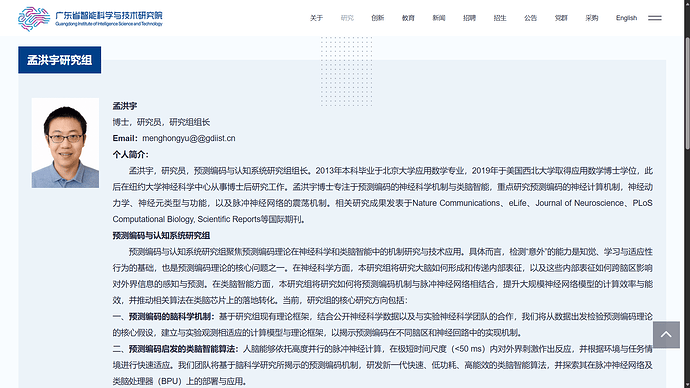
Task: Click the email address menghongyu@@gdiist.cn
Action: pyautogui.click(x=189, y=138)
